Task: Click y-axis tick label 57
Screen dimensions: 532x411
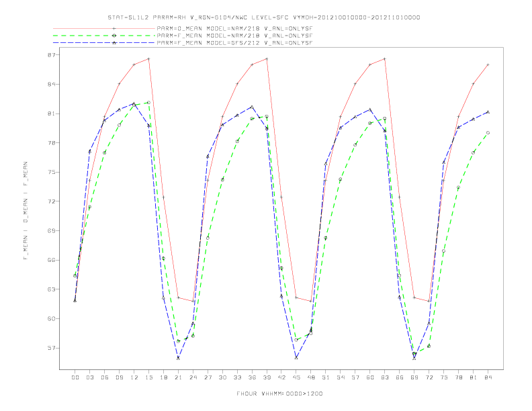Action: [x=51, y=348]
